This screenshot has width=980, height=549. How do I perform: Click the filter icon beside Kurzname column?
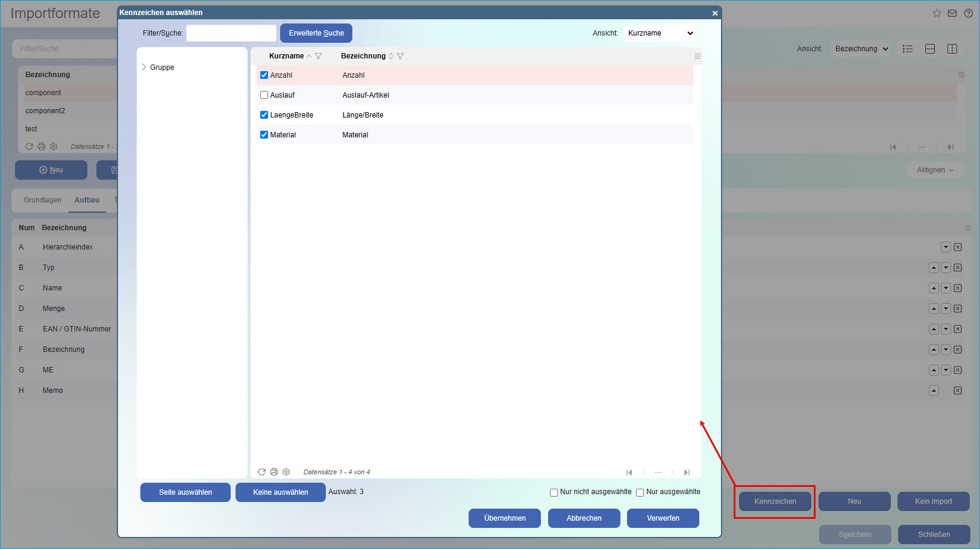coord(319,56)
